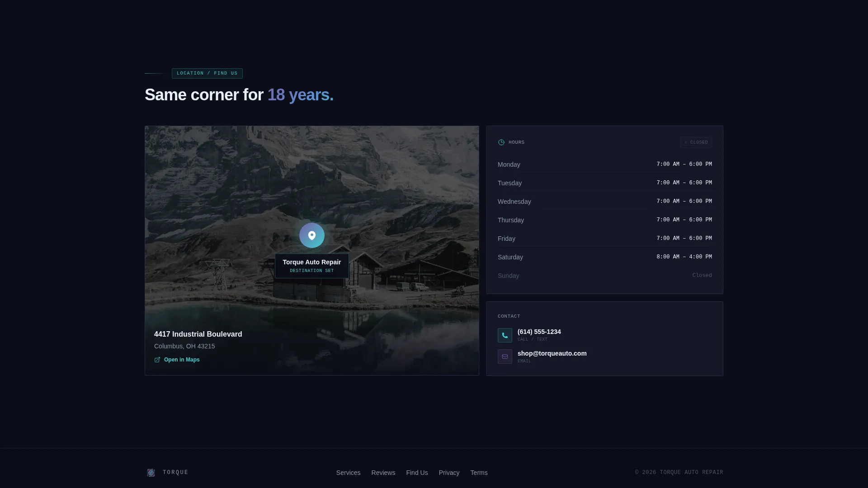Call the (614) 555-1234 phone number
This screenshot has height=488, width=868.
click(x=539, y=332)
